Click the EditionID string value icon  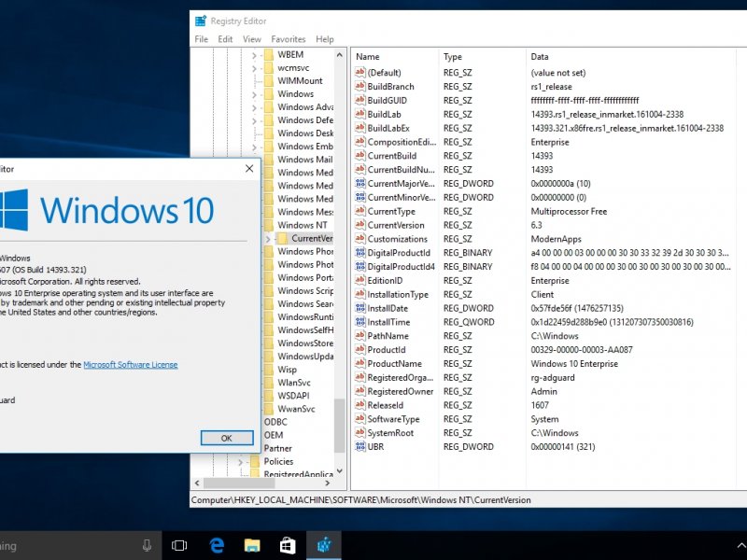click(x=359, y=280)
